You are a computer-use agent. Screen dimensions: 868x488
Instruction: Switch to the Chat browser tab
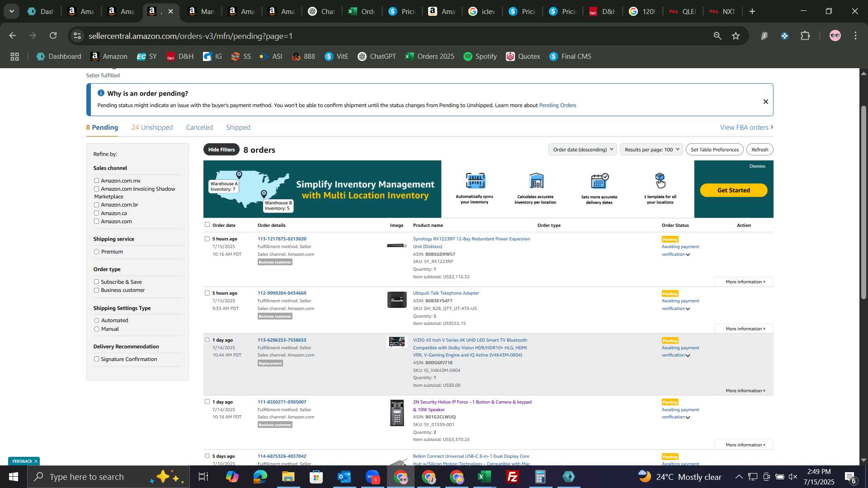click(321, 11)
